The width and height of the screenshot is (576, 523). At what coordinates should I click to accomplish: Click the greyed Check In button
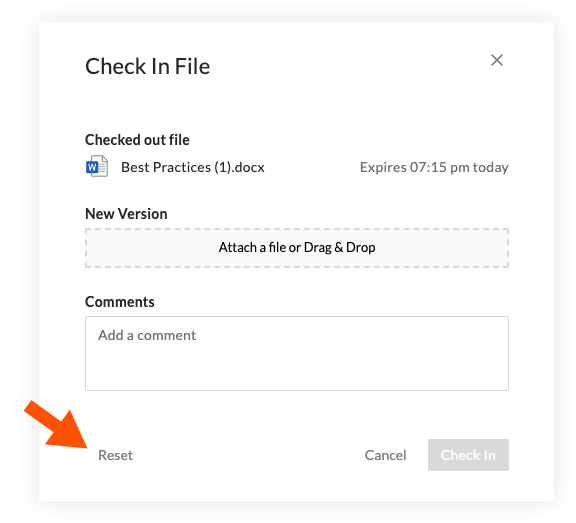468,455
